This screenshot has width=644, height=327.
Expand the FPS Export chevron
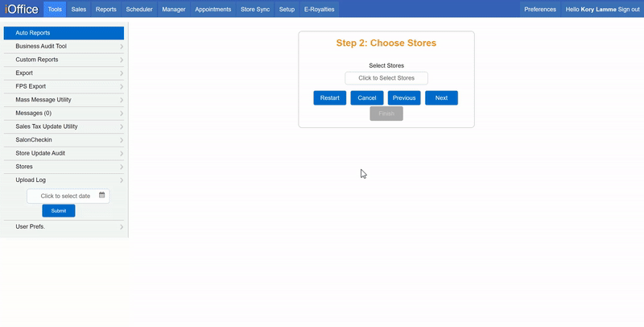(x=122, y=87)
